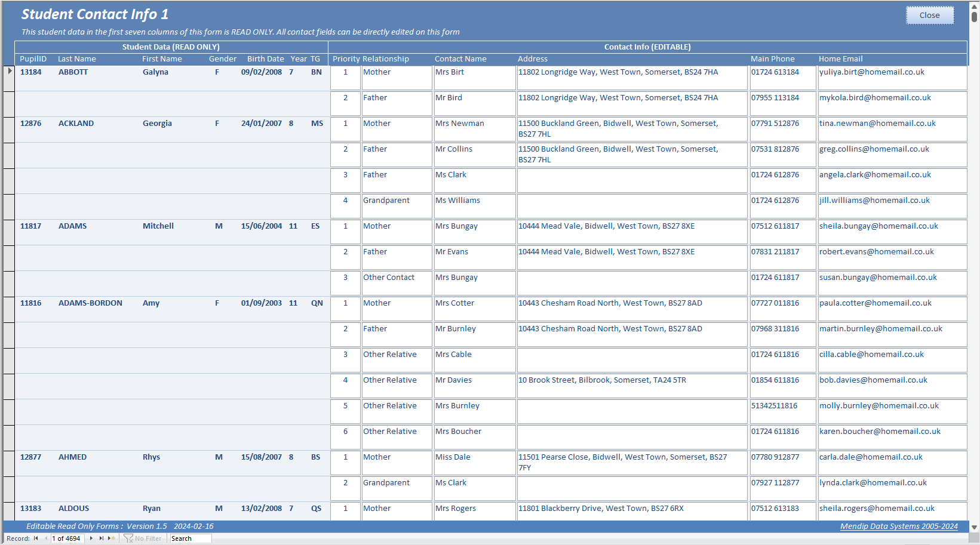Edit Mrs Newman contact name field
The height and width of the screenshot is (545, 980).
(475, 130)
